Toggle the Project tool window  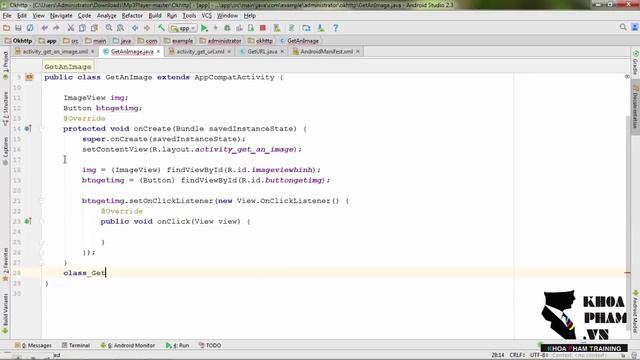(5, 65)
